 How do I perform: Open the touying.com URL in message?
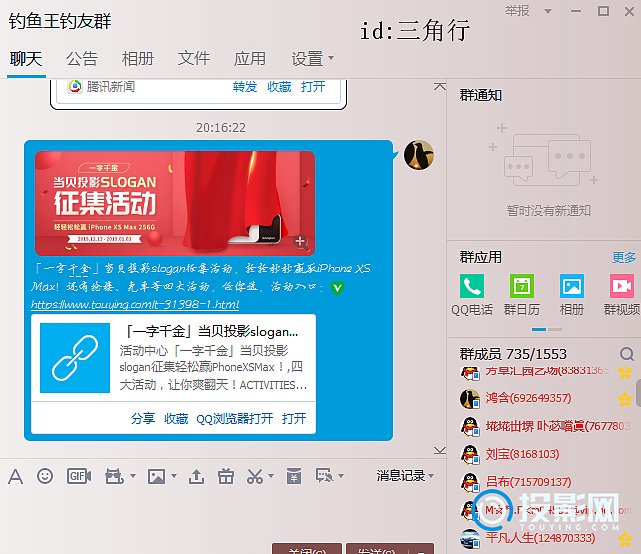point(135,305)
